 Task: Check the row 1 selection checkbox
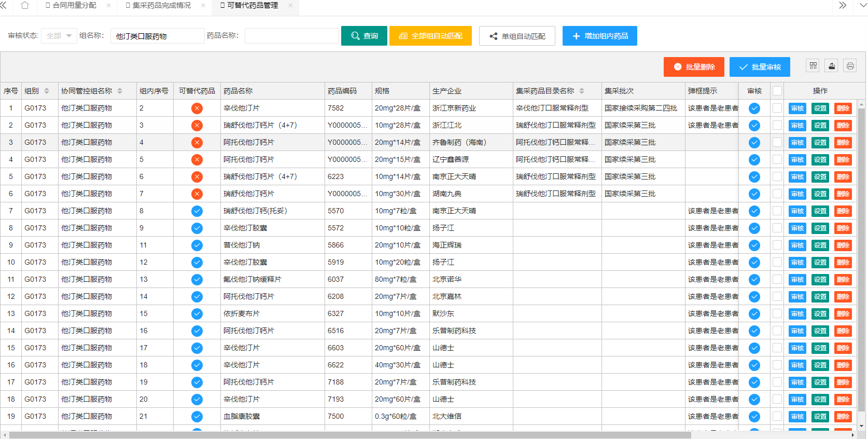click(777, 108)
